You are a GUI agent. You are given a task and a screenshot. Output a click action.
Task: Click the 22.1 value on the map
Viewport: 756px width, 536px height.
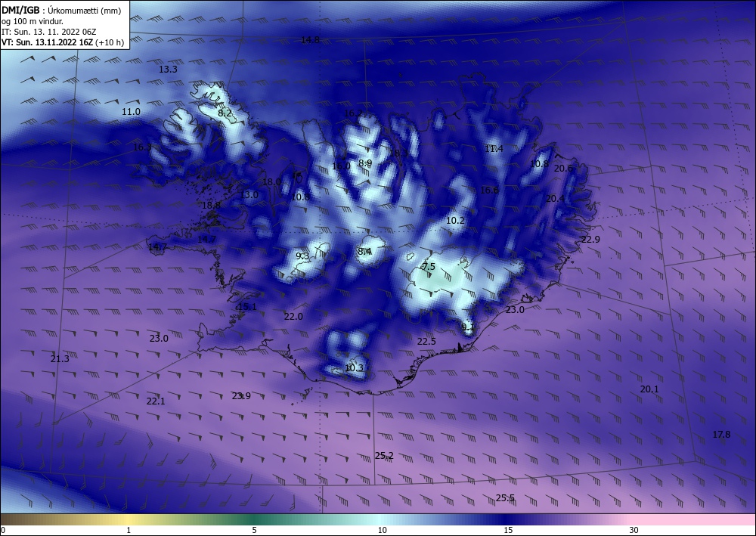[156, 401]
